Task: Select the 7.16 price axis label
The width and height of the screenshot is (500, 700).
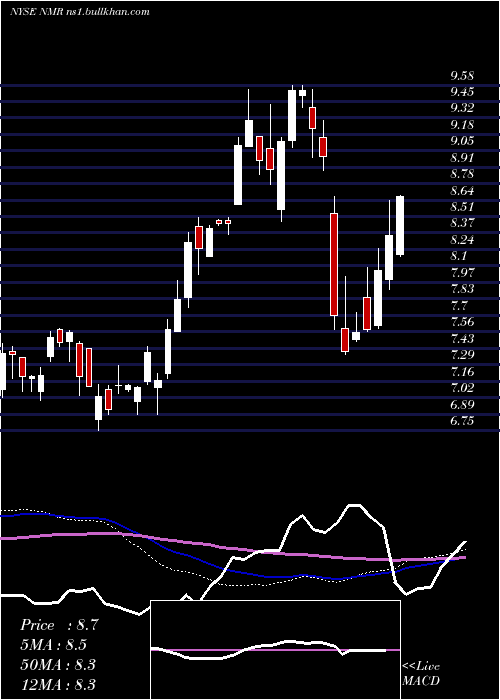Action: 462,372
